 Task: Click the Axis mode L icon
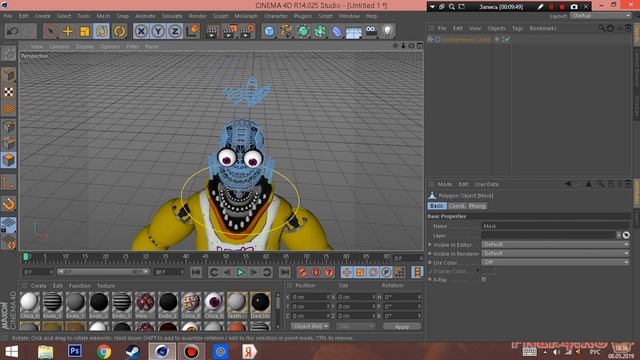pyautogui.click(x=9, y=182)
